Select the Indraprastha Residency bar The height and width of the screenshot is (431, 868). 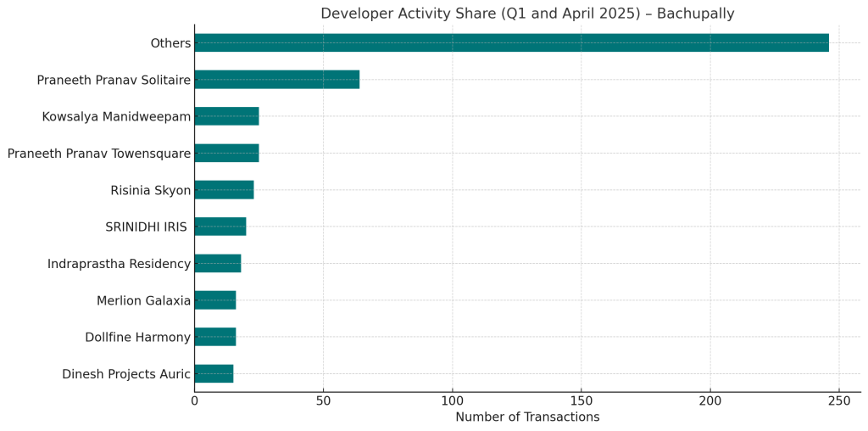tap(218, 264)
